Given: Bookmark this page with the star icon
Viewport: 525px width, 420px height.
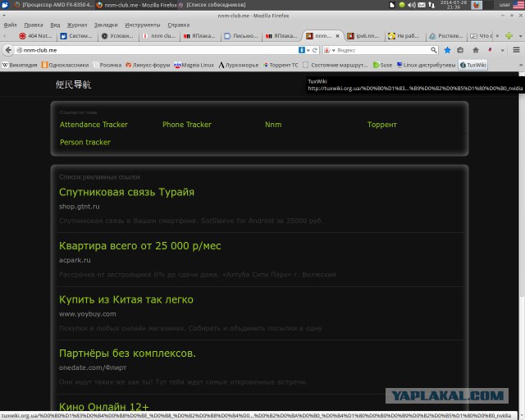Looking at the screenshot, I should pos(447,50).
